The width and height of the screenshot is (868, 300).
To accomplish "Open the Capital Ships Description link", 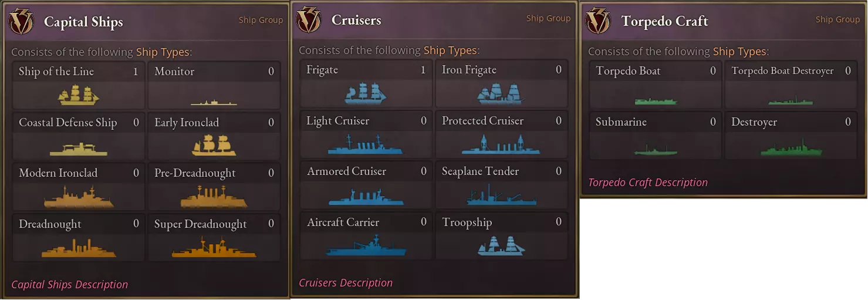I will (70, 285).
